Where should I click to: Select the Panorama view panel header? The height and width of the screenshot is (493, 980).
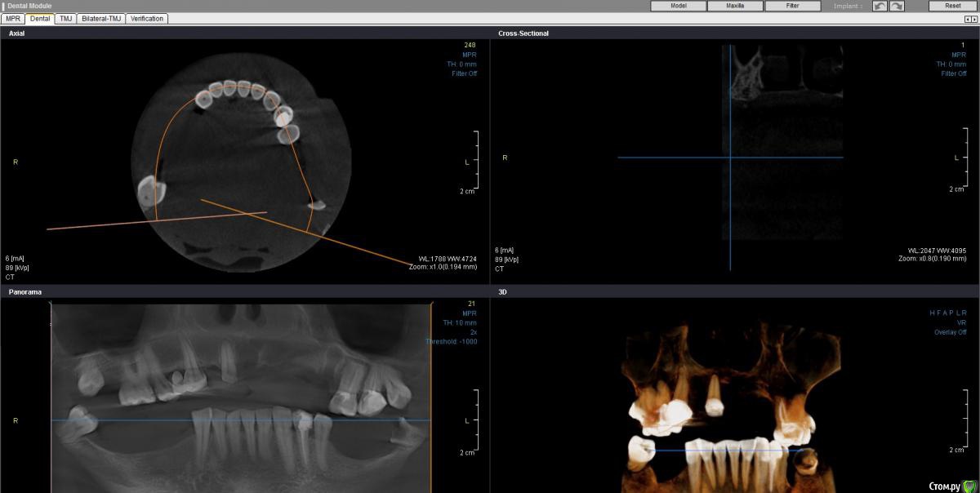pyautogui.click(x=25, y=291)
